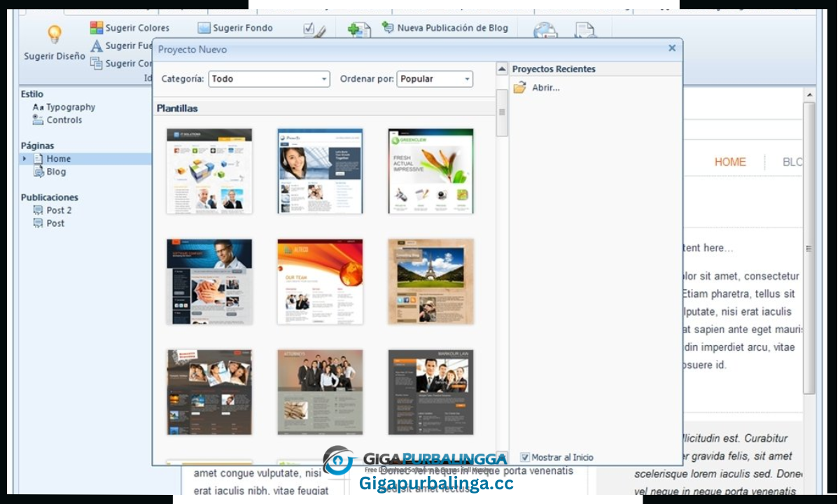
Task: Click the Sugerir Diseño lightbulb icon
Action: (55, 35)
